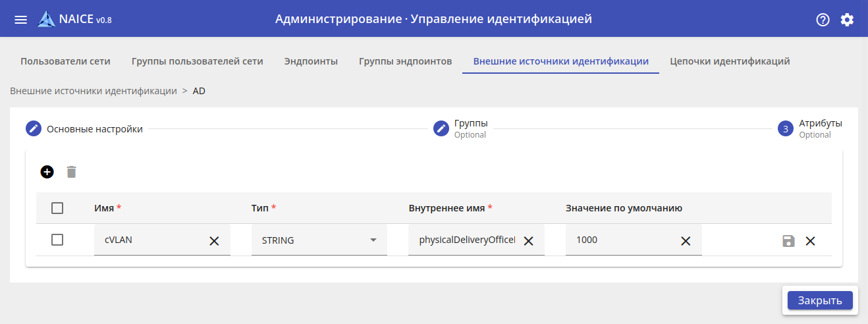The image size is (868, 324).
Task: Go to the Группы step
Action: (x=470, y=124)
